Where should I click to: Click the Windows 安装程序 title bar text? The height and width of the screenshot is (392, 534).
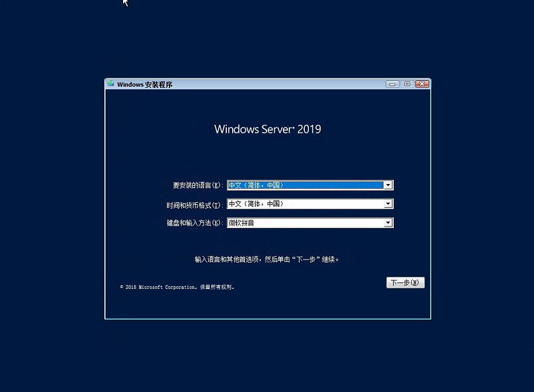[x=145, y=84]
